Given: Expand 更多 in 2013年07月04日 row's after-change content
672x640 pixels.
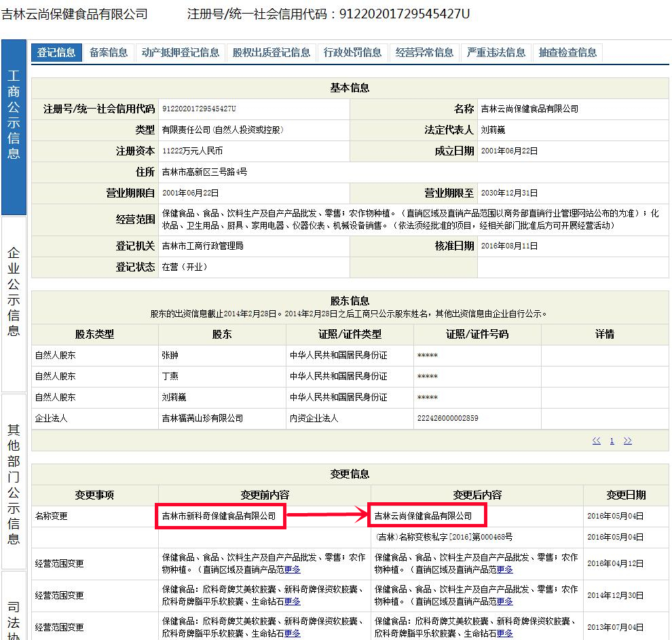Looking at the screenshot, I should coord(505,633).
